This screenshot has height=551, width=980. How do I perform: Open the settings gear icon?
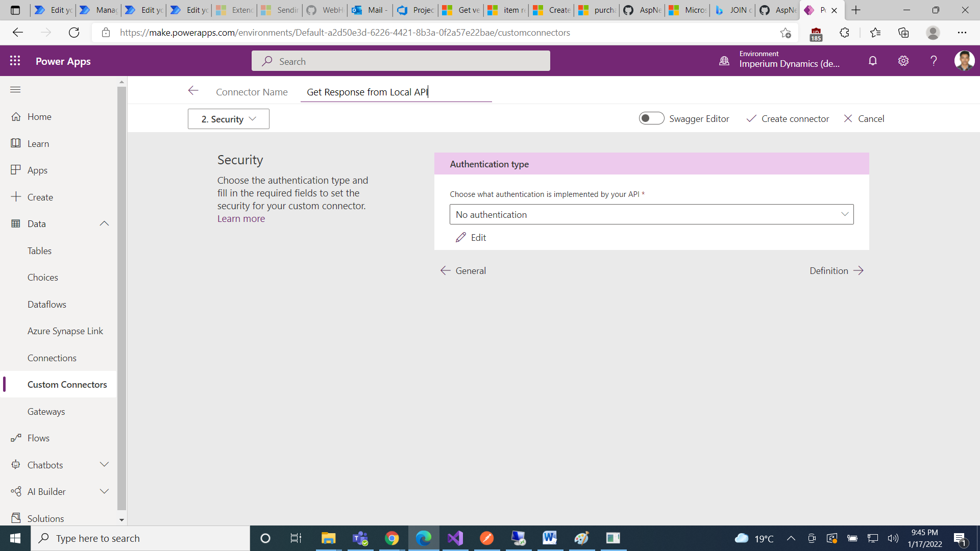pyautogui.click(x=903, y=61)
